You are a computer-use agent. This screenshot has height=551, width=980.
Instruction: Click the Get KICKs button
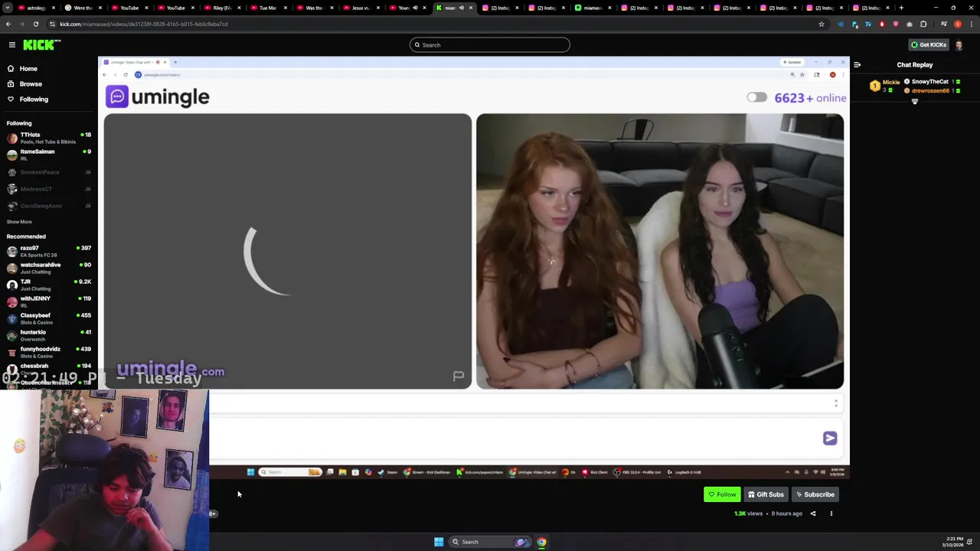[928, 45]
